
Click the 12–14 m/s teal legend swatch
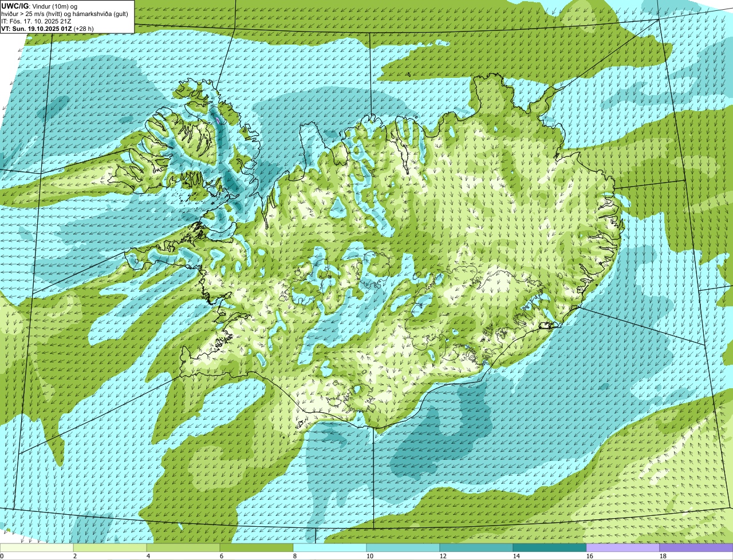(476, 547)
